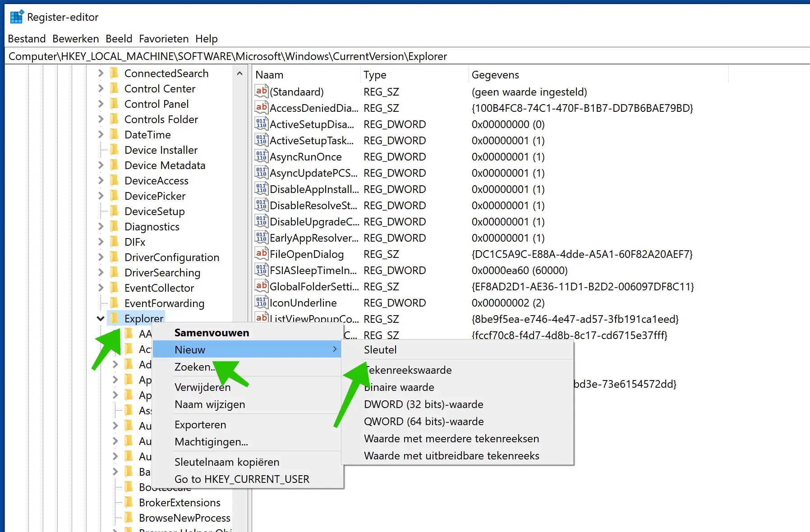Click the tree scrollbar up arrow
This screenshot has height=532, width=810.
pos(239,73)
